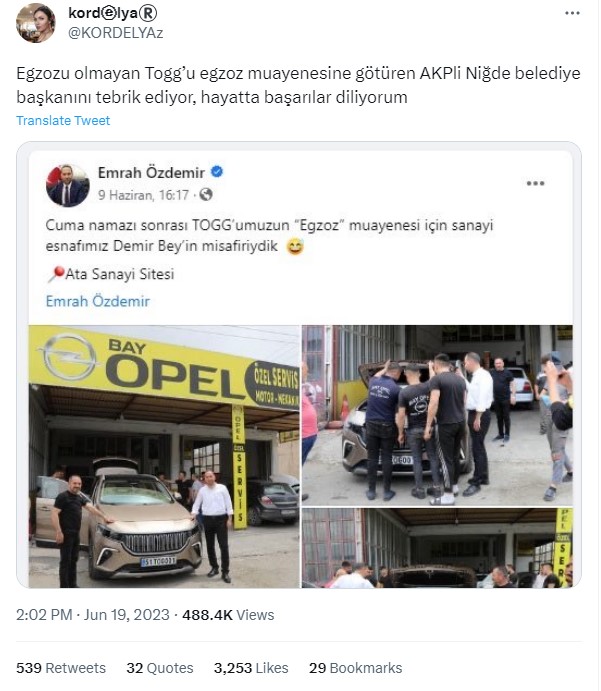Screen dimensions: 601x691
Task: Show the 3,253 Likes list
Action: click(251, 668)
